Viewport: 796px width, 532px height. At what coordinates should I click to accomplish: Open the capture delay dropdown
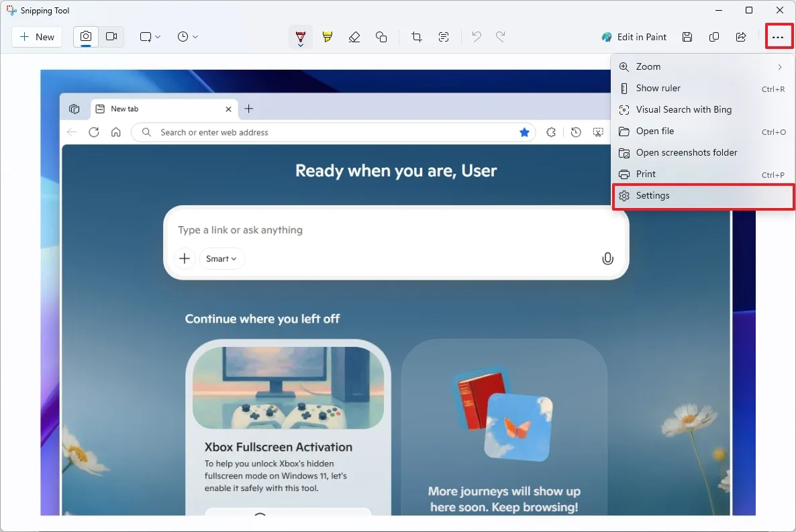(187, 37)
